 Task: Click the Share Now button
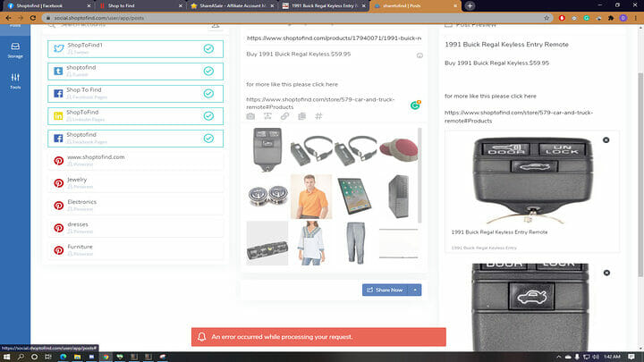click(386, 290)
